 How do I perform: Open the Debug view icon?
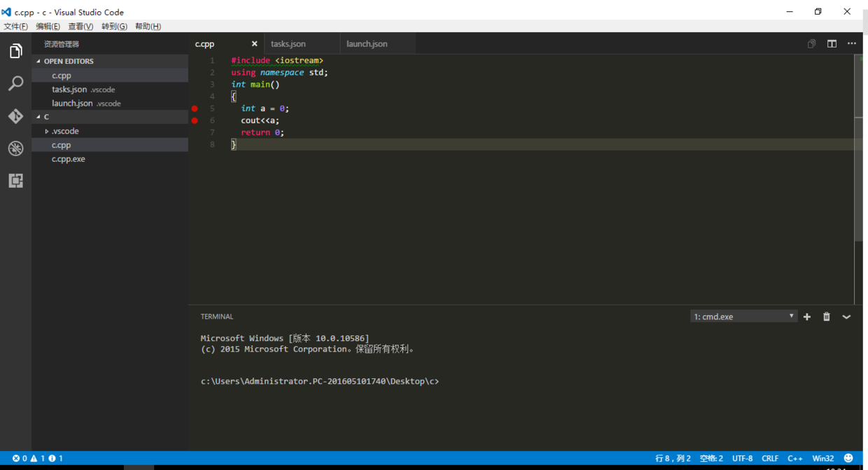click(x=15, y=148)
